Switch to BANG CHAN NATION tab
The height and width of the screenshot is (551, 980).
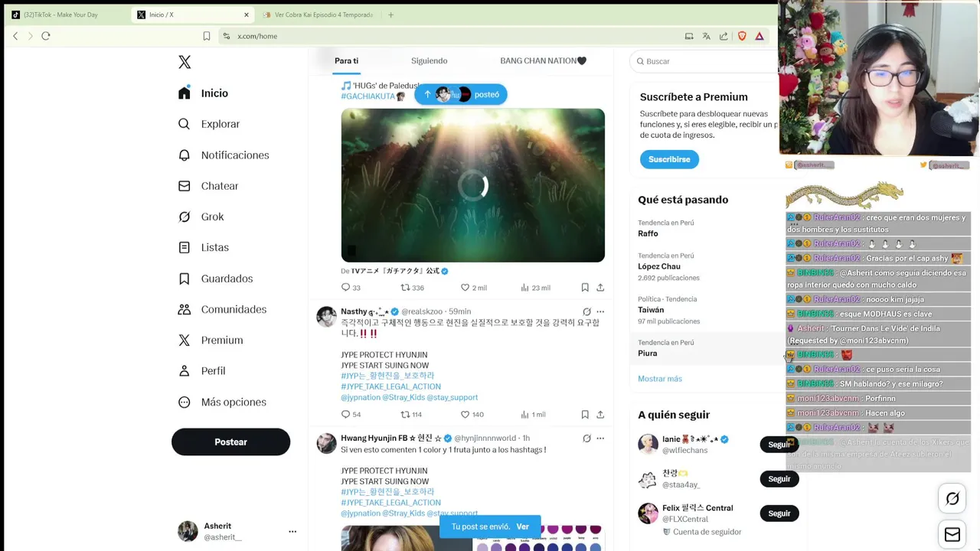pyautogui.click(x=543, y=60)
